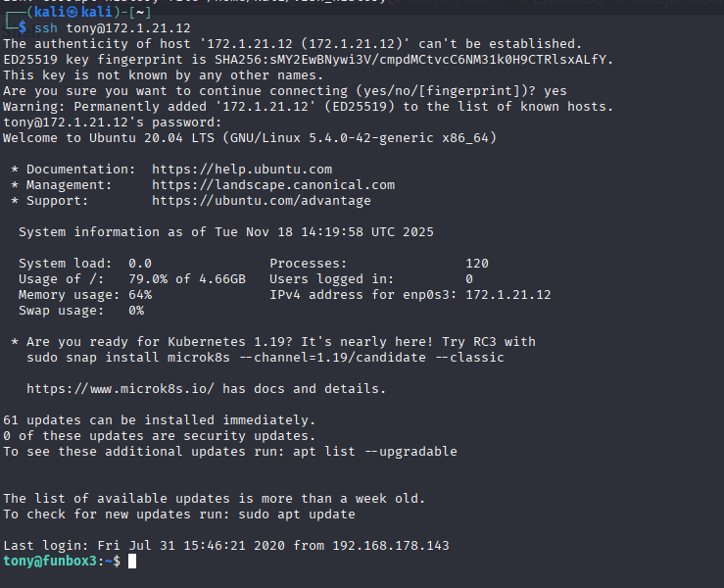Click the ssh tony@172.1.21.12 command text
This screenshot has width=724, height=588.
[113, 28]
